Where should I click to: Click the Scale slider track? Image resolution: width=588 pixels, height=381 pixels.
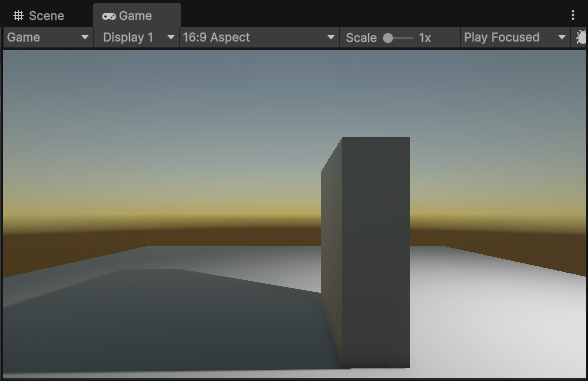click(x=398, y=38)
